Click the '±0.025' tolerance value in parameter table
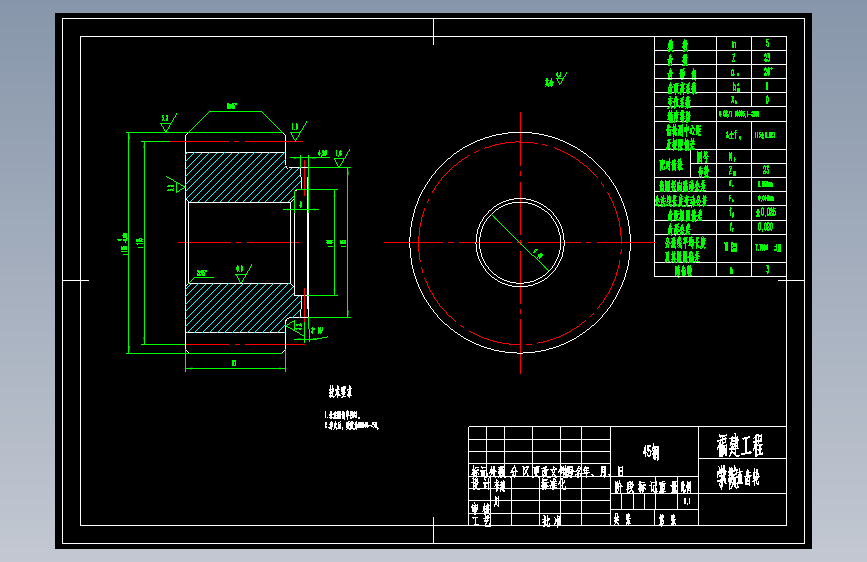Viewport: 867px width, 562px height. (766, 212)
